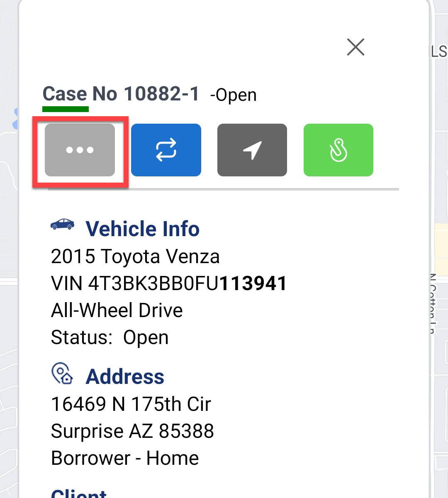Select the Case No 10882-1 heading
The image size is (448, 498).
pos(121,94)
